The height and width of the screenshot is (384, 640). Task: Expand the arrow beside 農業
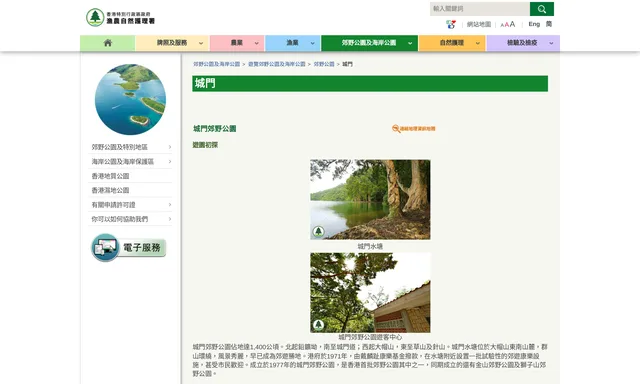click(x=256, y=43)
